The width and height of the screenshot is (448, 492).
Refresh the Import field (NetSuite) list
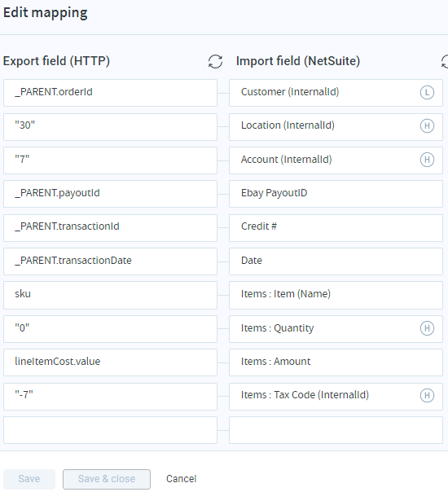pos(445,61)
